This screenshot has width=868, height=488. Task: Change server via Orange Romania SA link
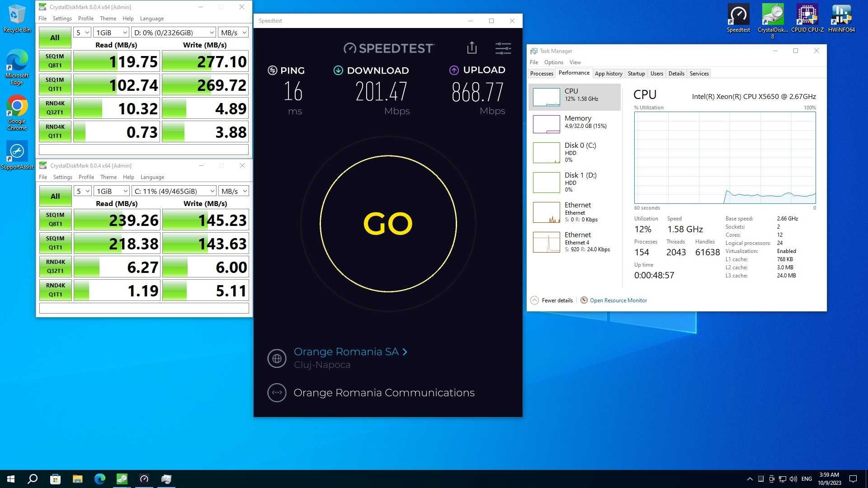(x=350, y=352)
